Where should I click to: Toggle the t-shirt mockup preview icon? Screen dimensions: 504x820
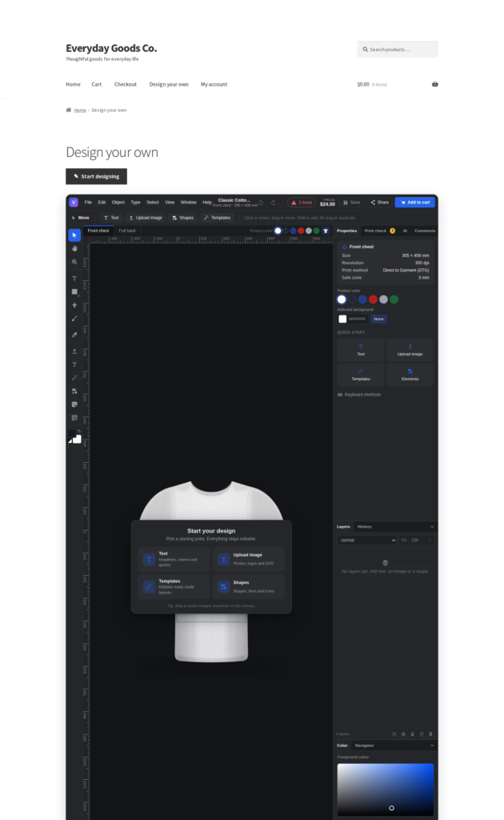326,231
